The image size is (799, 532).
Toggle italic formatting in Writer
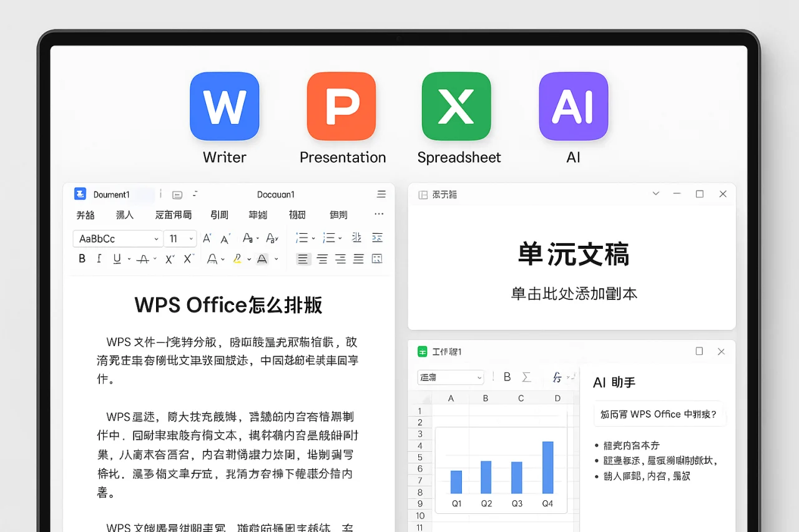[x=99, y=258]
